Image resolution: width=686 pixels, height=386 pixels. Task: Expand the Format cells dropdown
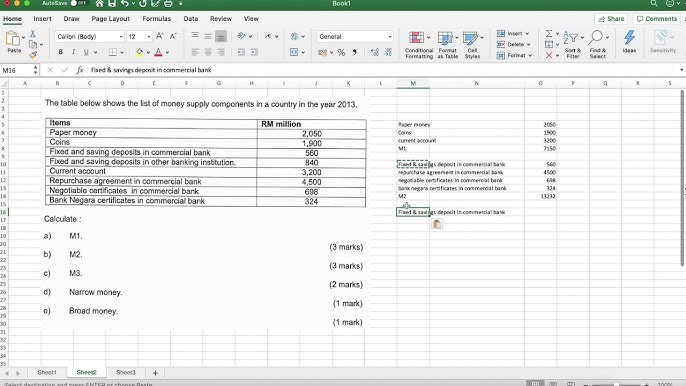tap(530, 56)
